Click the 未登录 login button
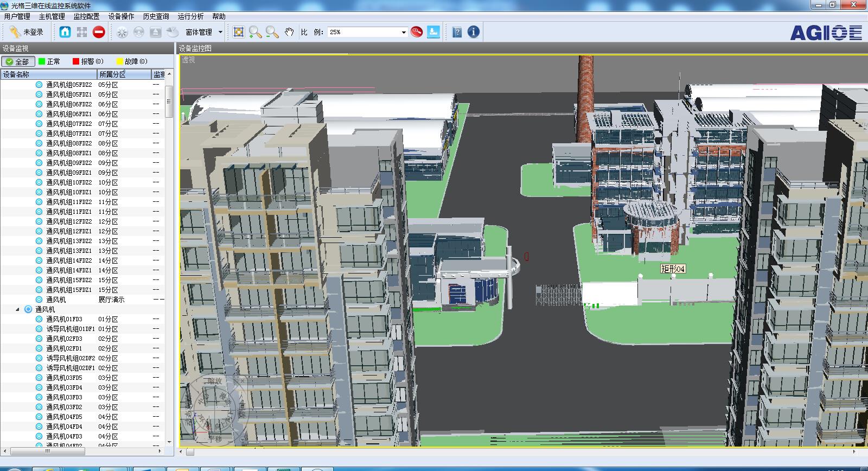This screenshot has width=868, height=471. pyautogui.click(x=27, y=32)
